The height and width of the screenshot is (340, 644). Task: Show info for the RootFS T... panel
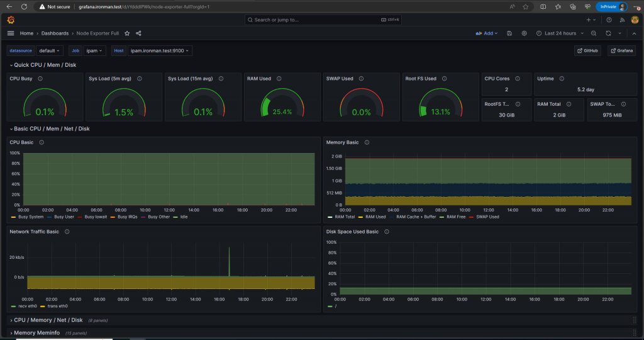click(x=518, y=104)
